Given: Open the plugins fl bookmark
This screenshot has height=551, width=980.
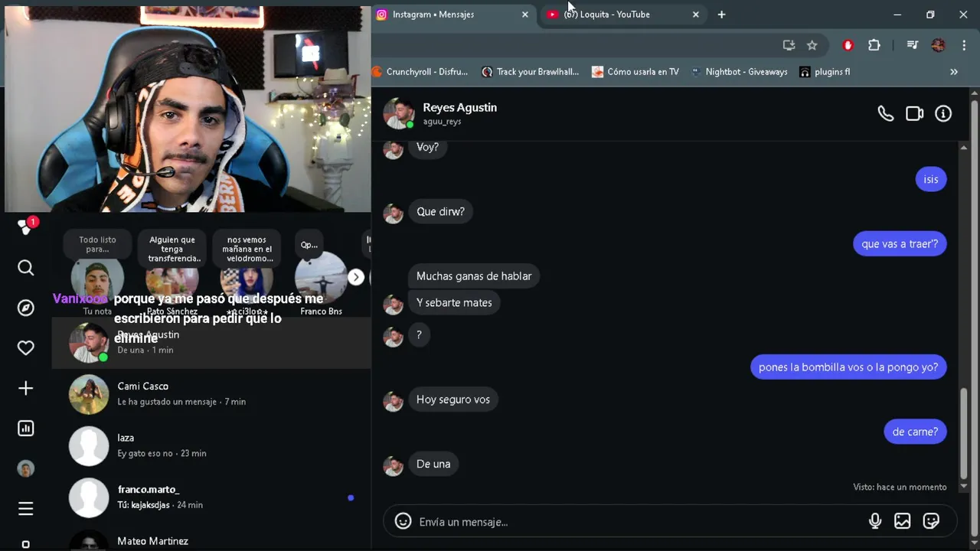Looking at the screenshot, I should click(x=825, y=72).
